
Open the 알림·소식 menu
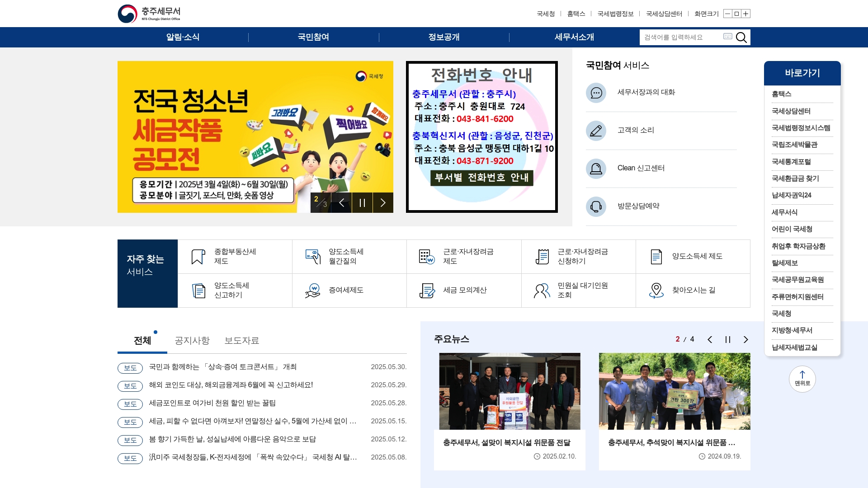183,38
